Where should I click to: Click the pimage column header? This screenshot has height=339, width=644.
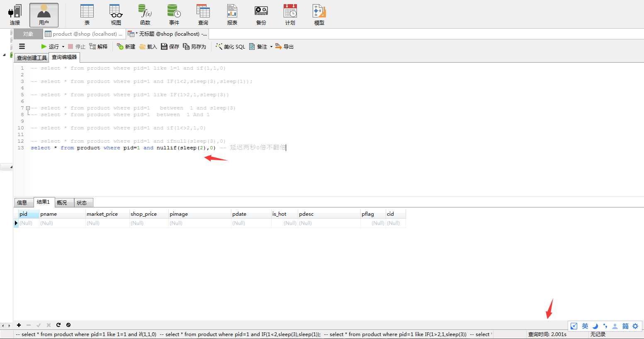(x=200, y=214)
